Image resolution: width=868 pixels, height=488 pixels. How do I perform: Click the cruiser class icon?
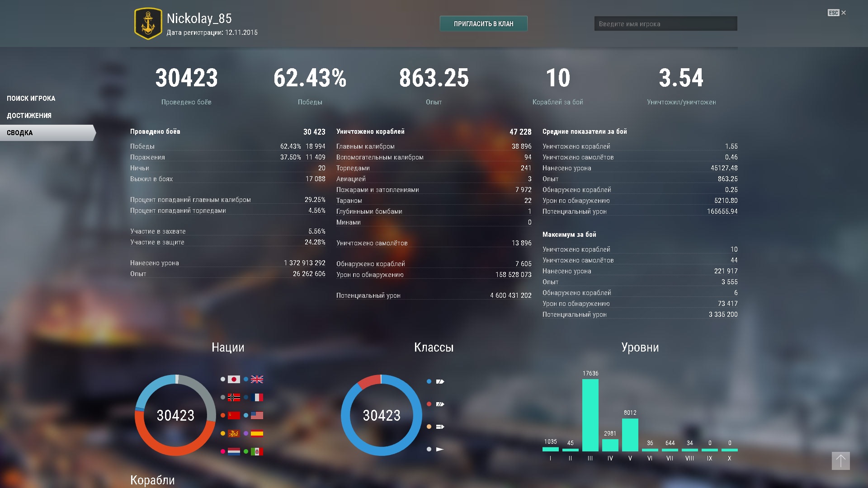coord(440,382)
